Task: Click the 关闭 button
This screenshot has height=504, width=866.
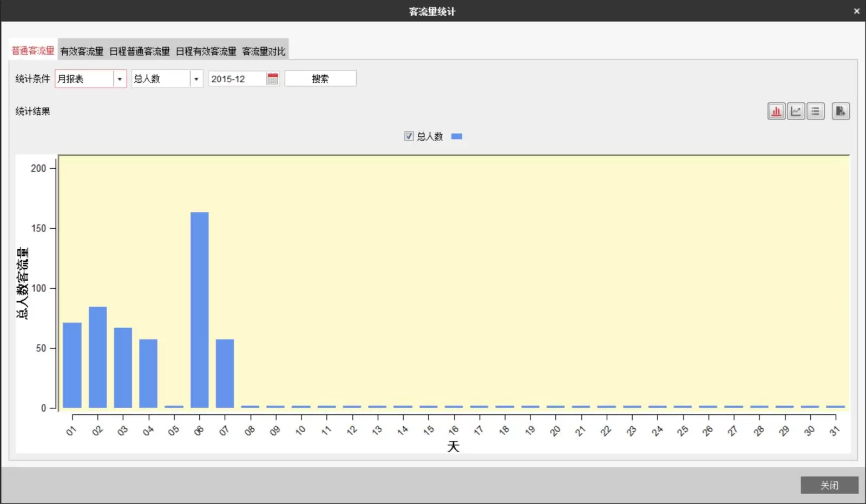Action: 829,485
